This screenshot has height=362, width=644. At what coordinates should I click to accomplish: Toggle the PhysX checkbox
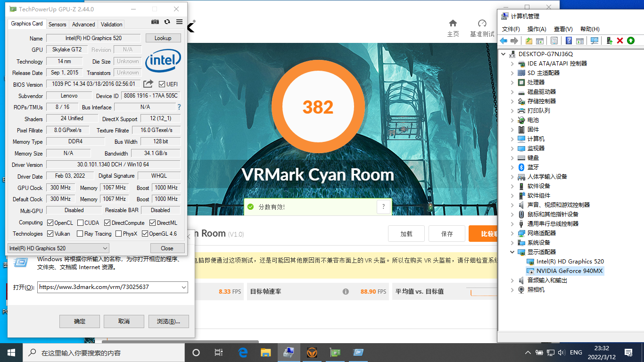coord(119,233)
